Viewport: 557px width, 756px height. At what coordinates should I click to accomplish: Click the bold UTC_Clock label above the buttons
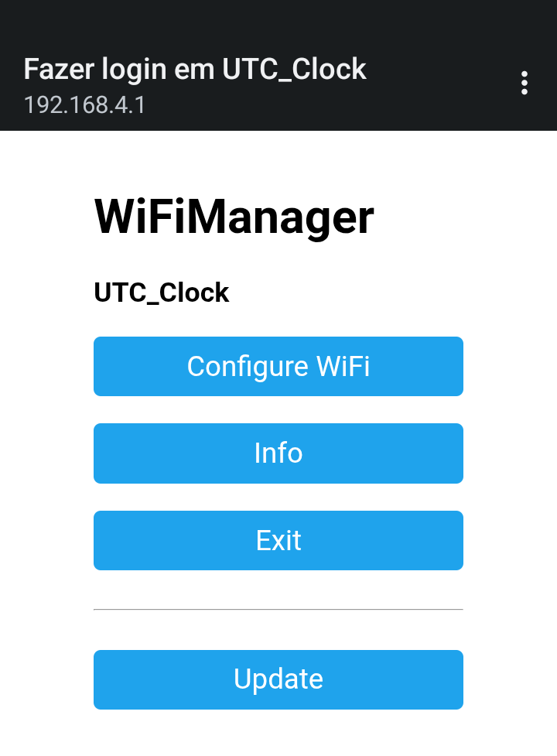pos(162,292)
